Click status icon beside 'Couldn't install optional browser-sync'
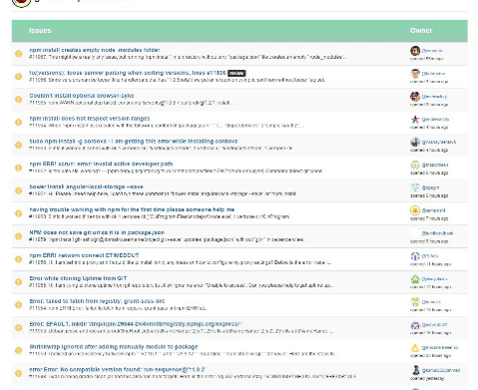Image resolution: width=478 pixels, height=390 pixels. tap(19, 99)
